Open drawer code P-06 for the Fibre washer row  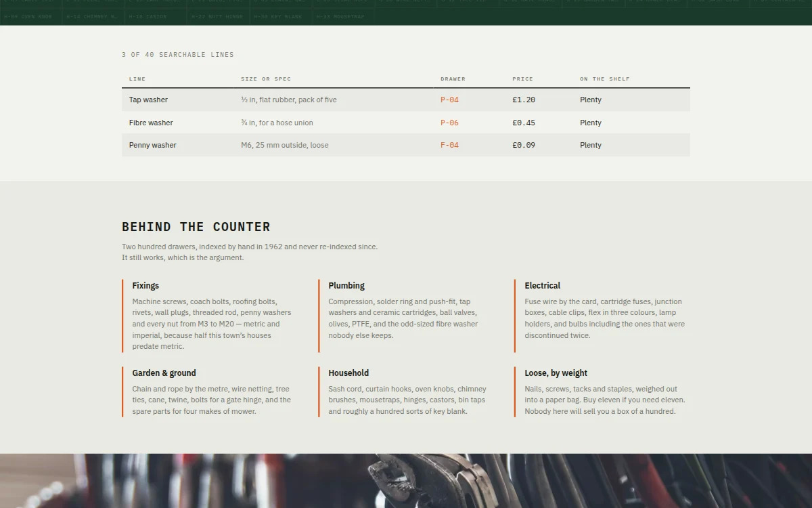[449, 123]
